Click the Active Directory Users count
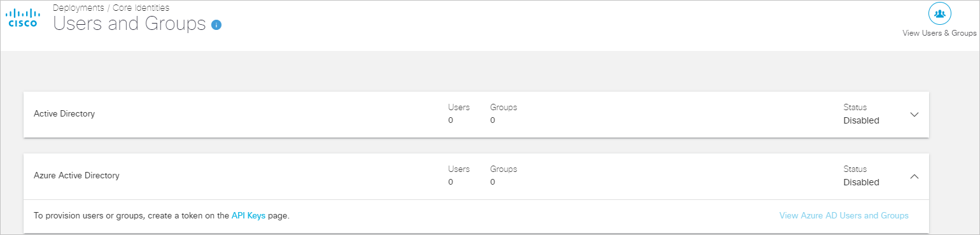980x235 pixels. (x=451, y=120)
